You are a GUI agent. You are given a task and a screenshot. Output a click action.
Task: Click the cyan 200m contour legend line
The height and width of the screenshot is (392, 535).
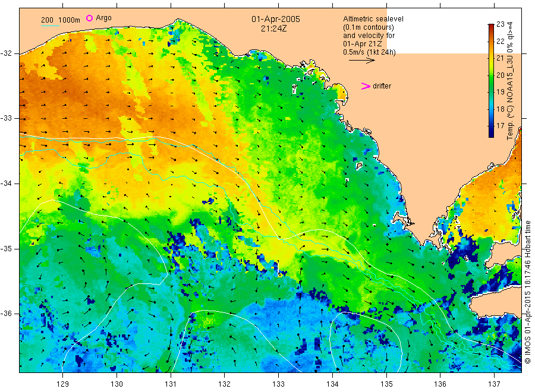(50, 26)
